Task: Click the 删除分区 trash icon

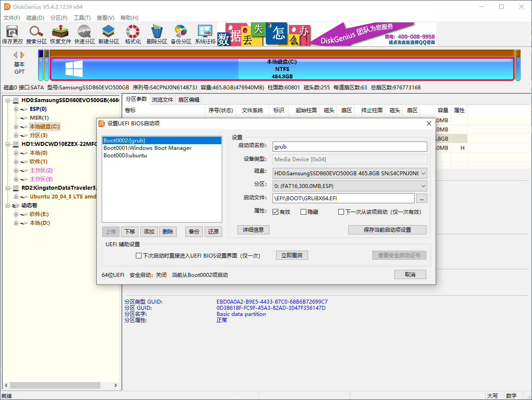Action: point(157,35)
